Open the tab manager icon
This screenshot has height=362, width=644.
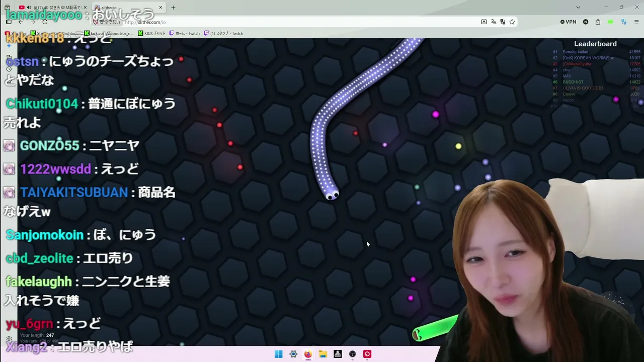(7, 8)
